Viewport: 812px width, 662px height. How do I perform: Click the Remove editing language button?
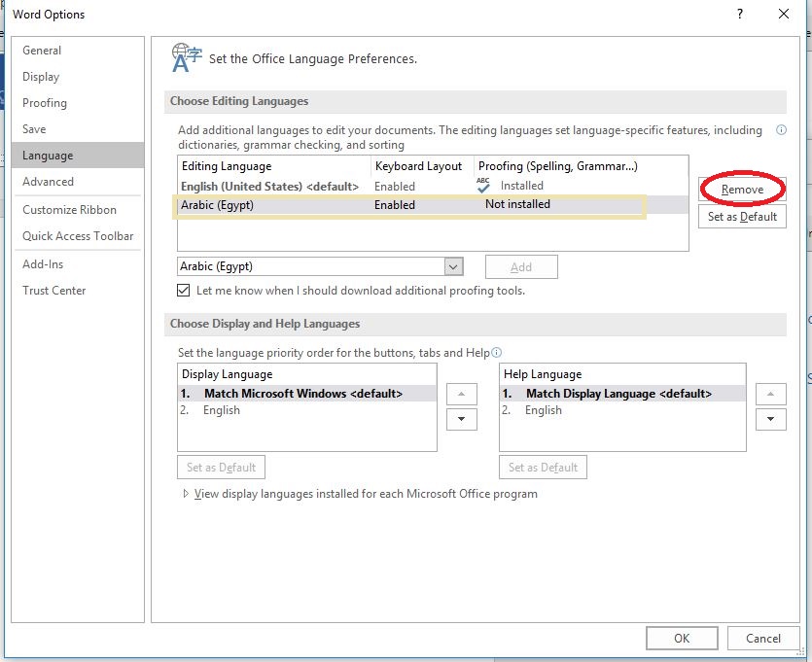742,190
